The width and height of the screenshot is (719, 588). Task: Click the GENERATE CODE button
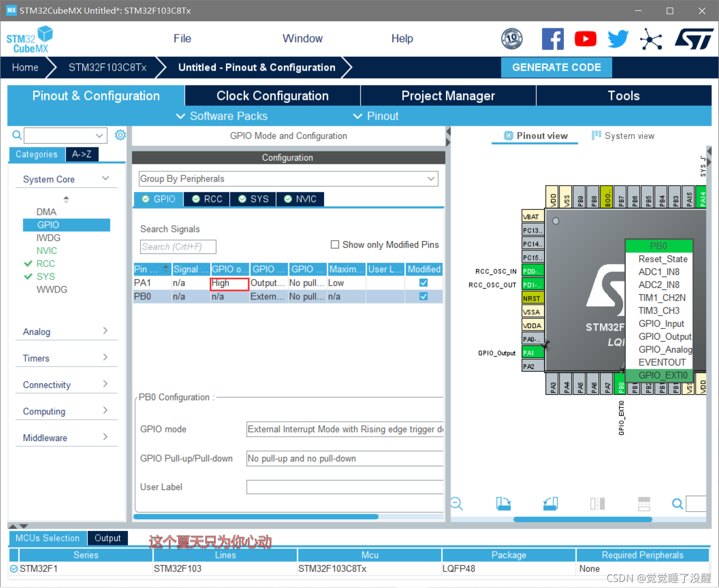click(x=556, y=68)
